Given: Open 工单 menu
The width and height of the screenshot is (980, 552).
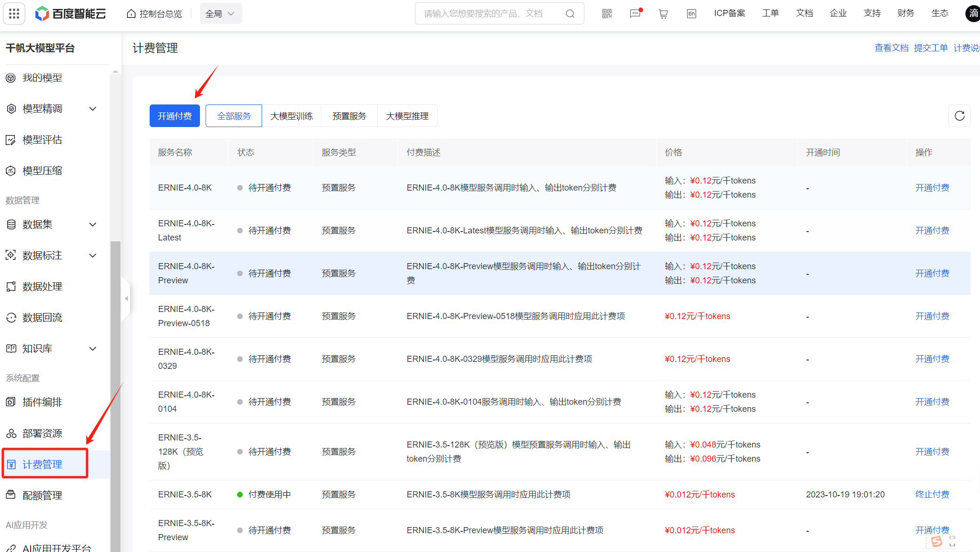Looking at the screenshot, I should click(x=771, y=13).
